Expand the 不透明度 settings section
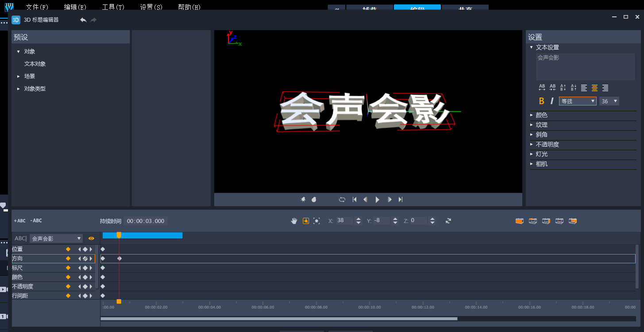 (532, 144)
